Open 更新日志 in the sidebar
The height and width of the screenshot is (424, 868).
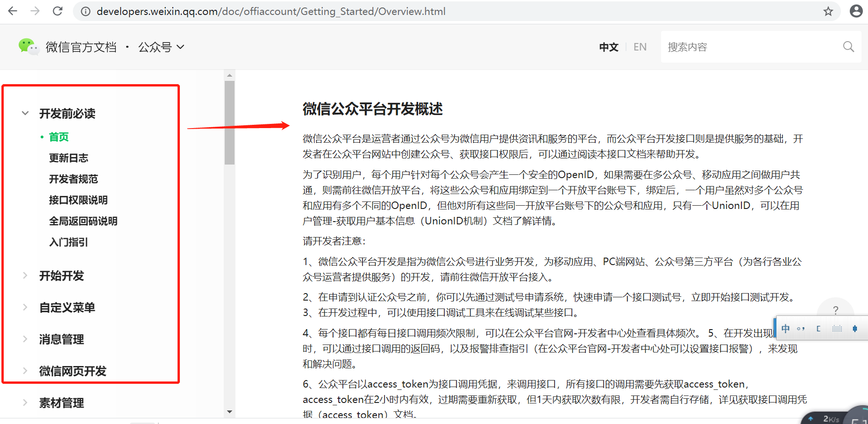69,158
